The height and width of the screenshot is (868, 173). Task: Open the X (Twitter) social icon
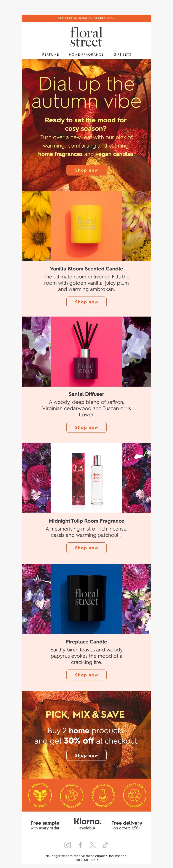coord(93,845)
